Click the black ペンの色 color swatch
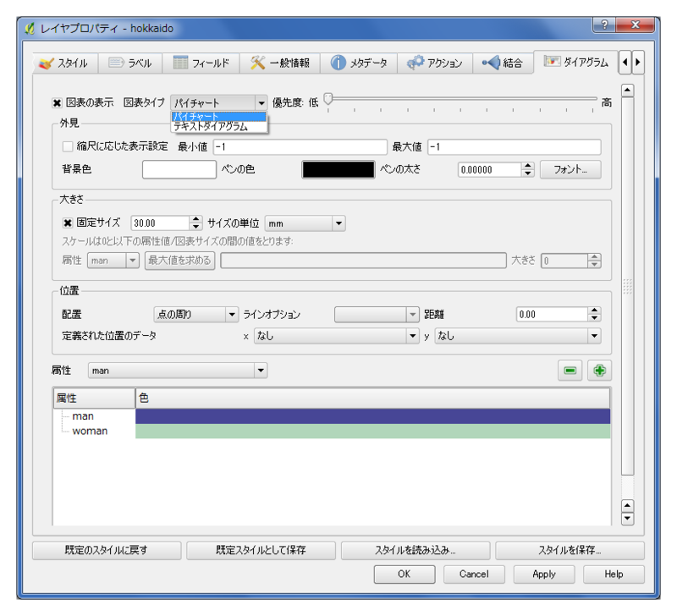 336,169
